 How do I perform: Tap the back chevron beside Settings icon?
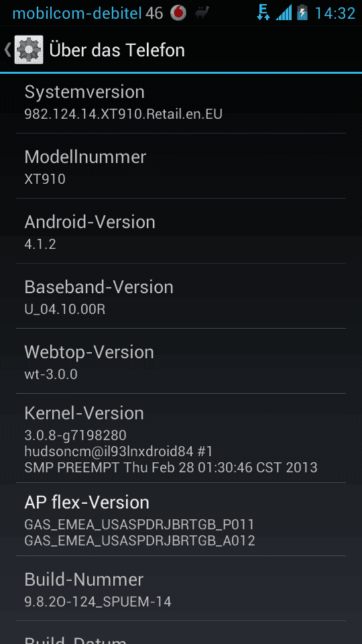[x=8, y=50]
